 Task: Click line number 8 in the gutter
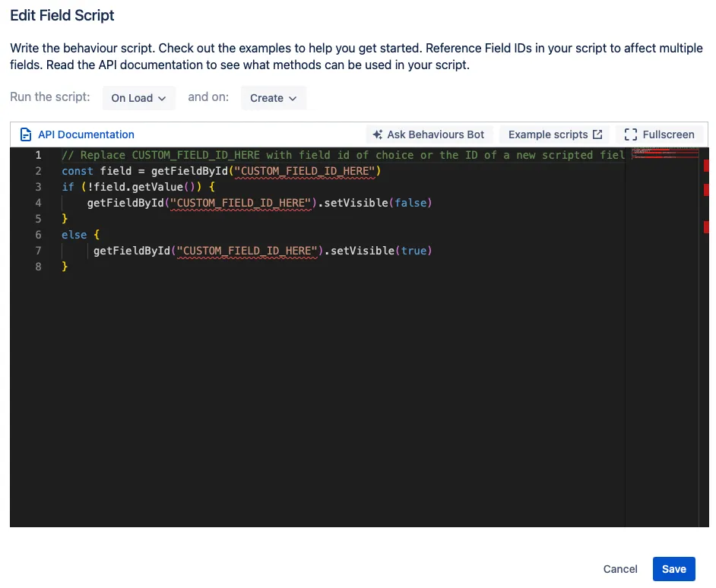click(x=38, y=267)
